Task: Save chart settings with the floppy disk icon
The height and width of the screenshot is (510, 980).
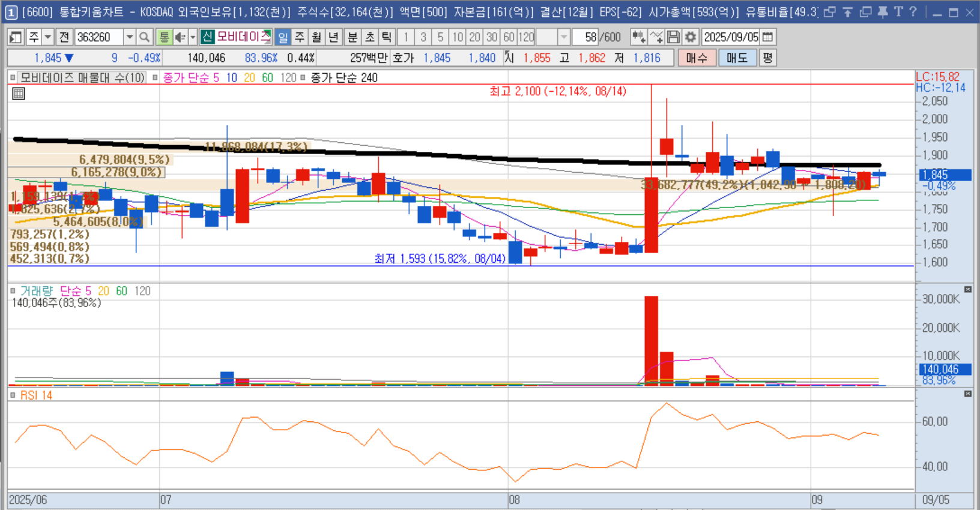Action: coord(674,37)
